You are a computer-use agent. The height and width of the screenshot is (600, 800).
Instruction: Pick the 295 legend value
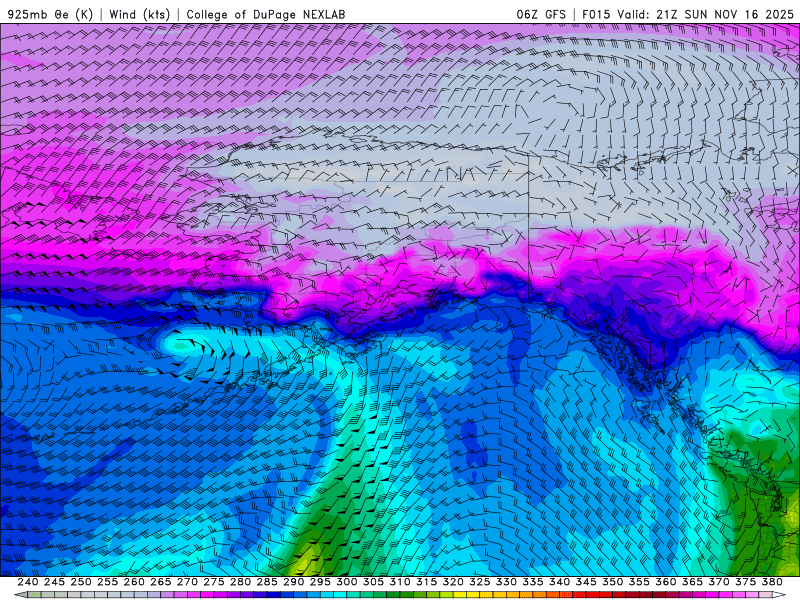pos(320,582)
